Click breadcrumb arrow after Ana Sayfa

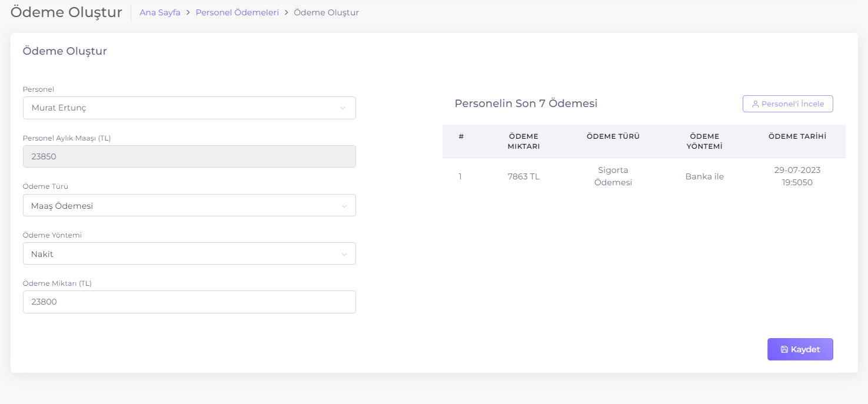click(x=188, y=12)
